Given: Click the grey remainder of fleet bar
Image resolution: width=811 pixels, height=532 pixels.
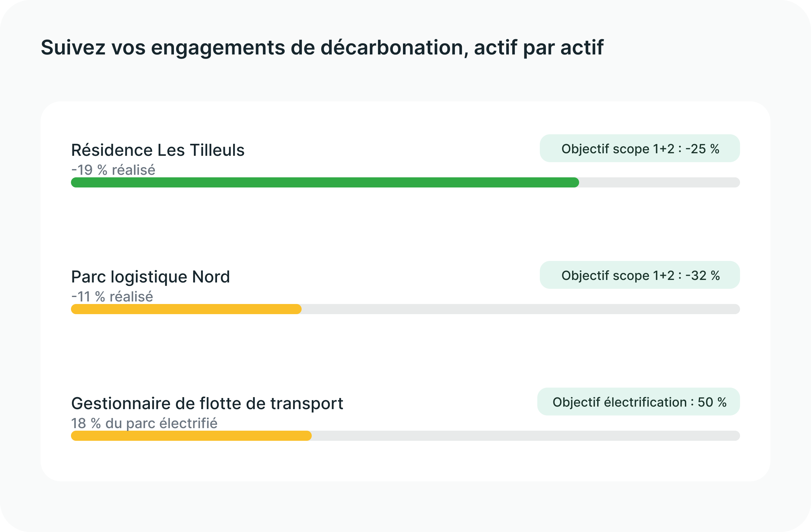Looking at the screenshot, I should point(526,436).
